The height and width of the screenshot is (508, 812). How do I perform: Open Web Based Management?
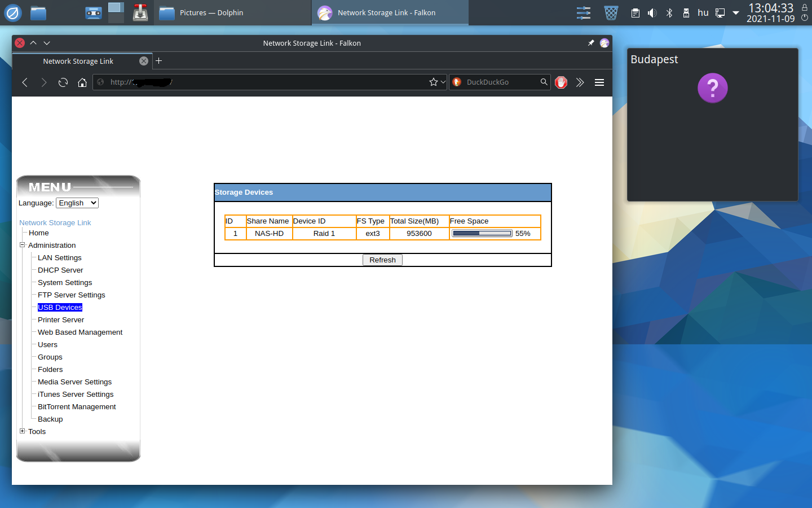tap(80, 332)
